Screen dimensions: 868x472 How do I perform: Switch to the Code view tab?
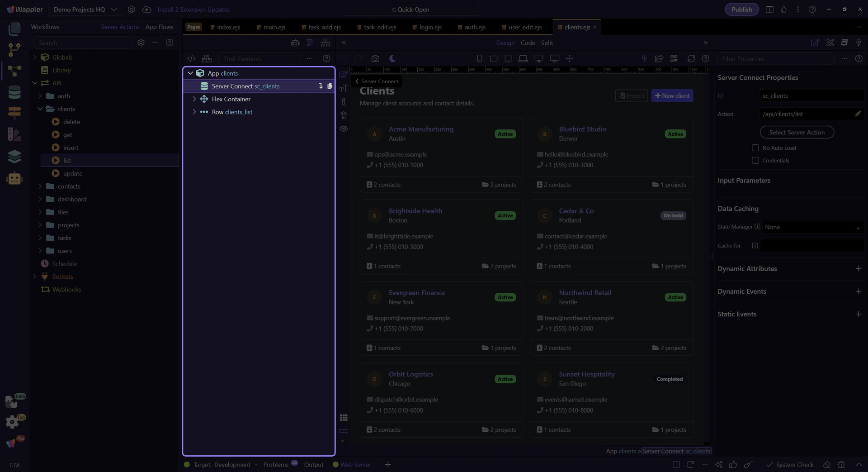(x=528, y=43)
